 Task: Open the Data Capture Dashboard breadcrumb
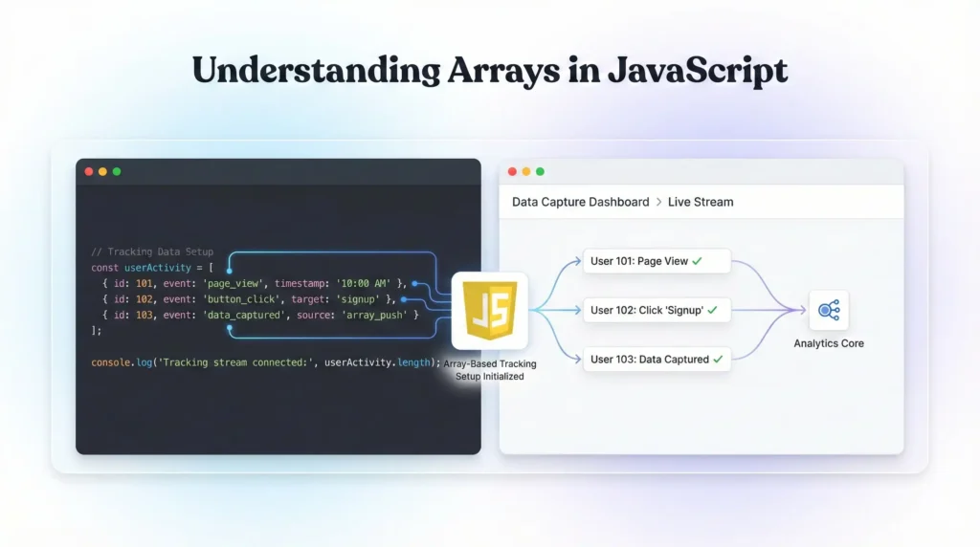(x=580, y=202)
